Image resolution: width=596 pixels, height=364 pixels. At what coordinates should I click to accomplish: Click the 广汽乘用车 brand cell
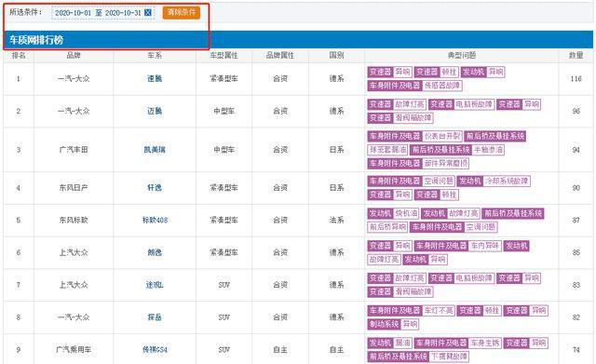point(74,349)
